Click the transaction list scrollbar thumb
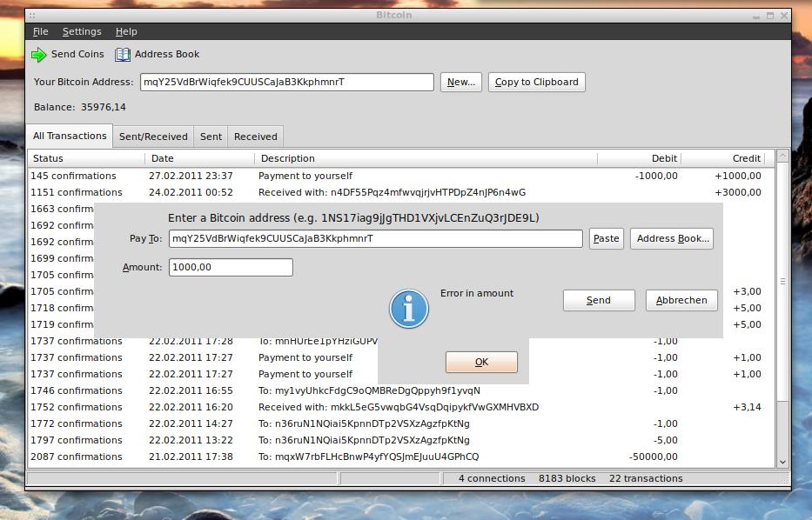 point(782,282)
